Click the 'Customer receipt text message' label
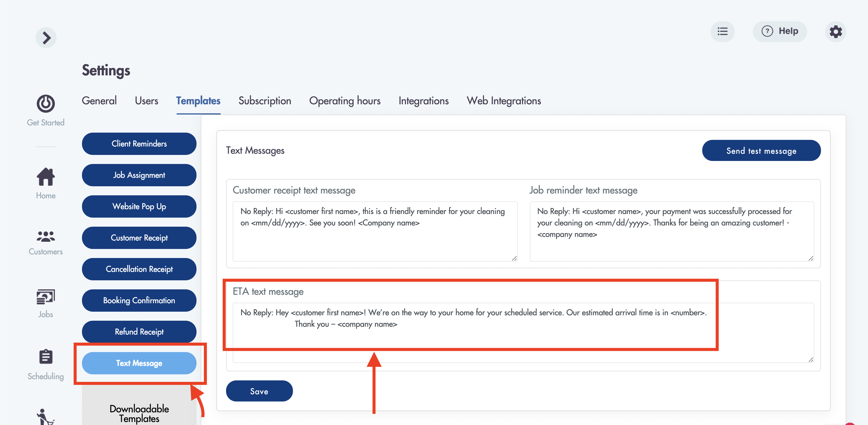The image size is (868, 425). click(x=294, y=190)
